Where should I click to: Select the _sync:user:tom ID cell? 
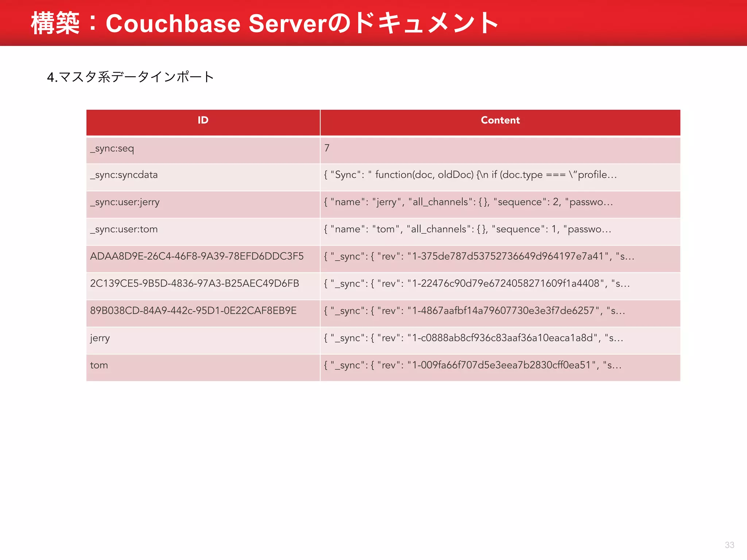pyautogui.click(x=203, y=232)
